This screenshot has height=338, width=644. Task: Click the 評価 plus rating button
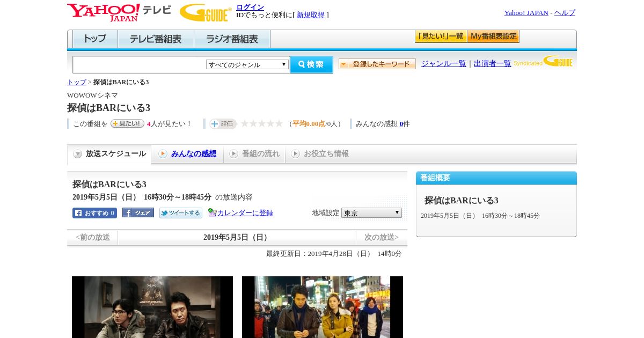(223, 124)
